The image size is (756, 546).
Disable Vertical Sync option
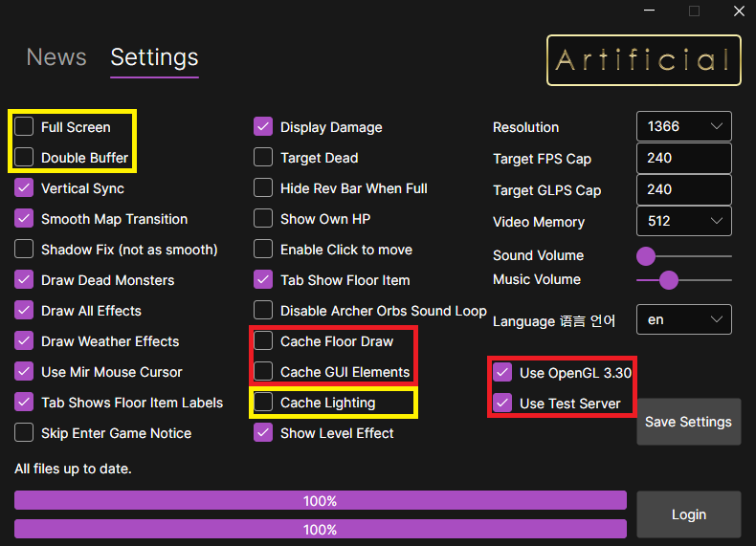tap(24, 188)
